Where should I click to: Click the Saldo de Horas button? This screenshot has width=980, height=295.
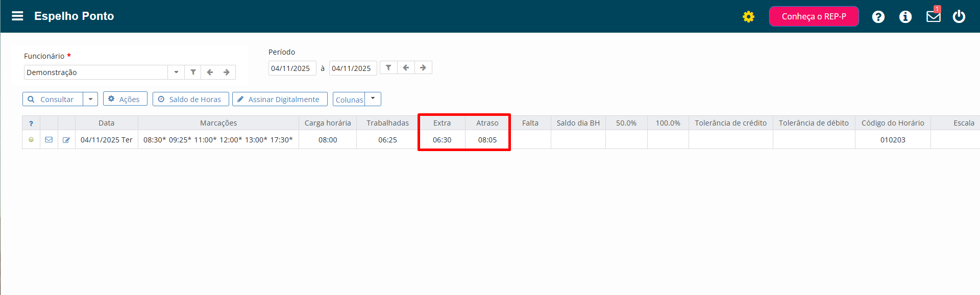pyautogui.click(x=191, y=99)
